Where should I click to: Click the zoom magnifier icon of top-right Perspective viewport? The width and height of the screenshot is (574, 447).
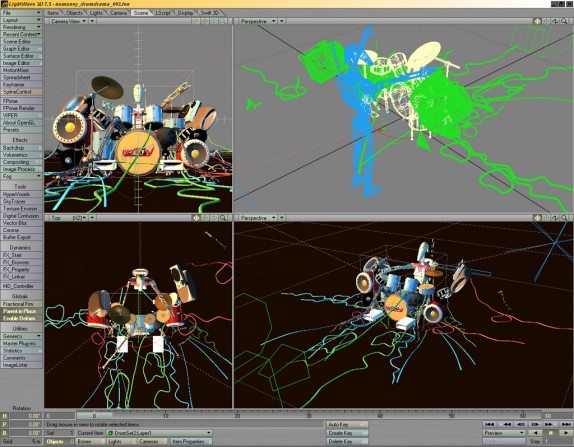(x=564, y=21)
